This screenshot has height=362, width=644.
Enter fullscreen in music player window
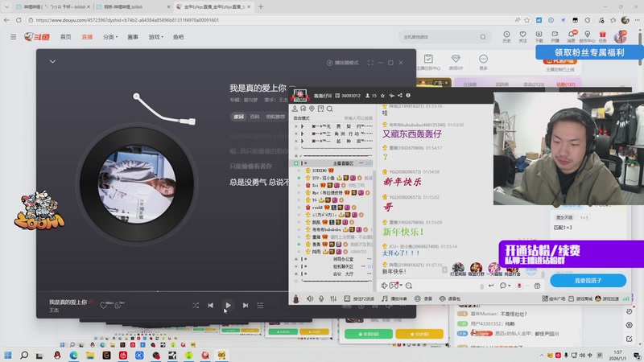[x=370, y=63]
